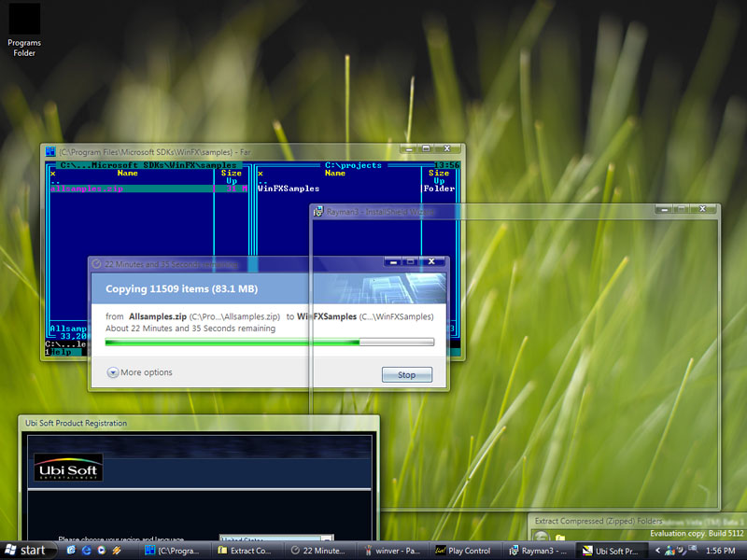Image resolution: width=747 pixels, height=560 pixels.
Task: Click the Rayman3 InstallShield title bar icon
Action: coord(317,212)
